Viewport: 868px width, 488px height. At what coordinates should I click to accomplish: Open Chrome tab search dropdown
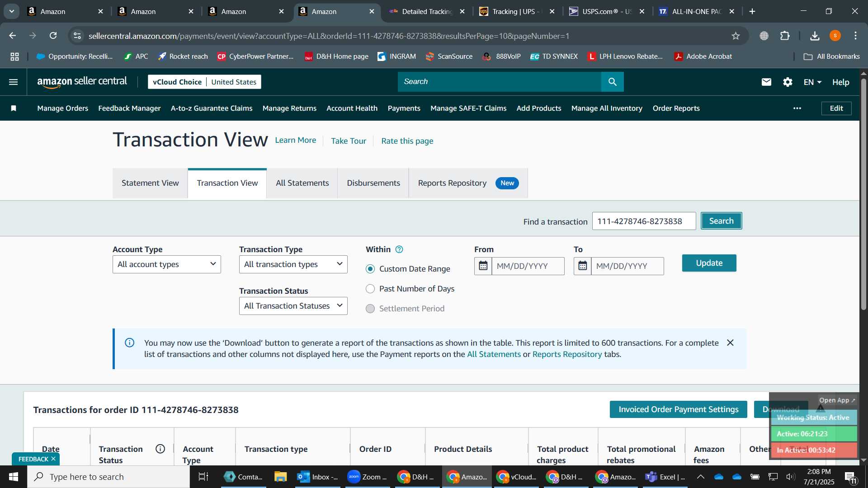pos(12,11)
